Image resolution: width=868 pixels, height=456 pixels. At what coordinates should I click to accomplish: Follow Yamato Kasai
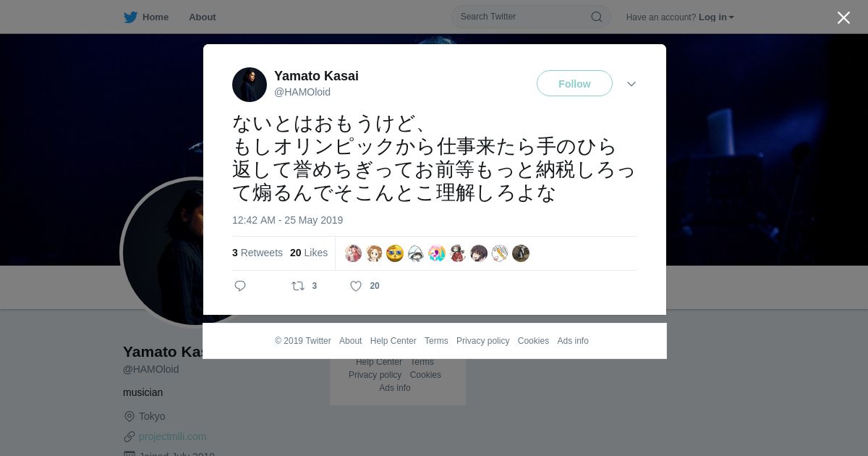click(574, 83)
